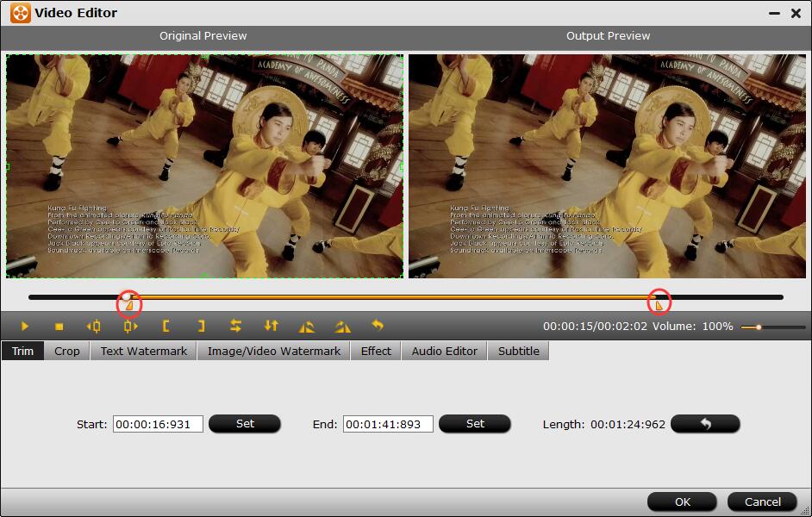
Task: Click the undo arrow in the toolbar
Action: 377,326
